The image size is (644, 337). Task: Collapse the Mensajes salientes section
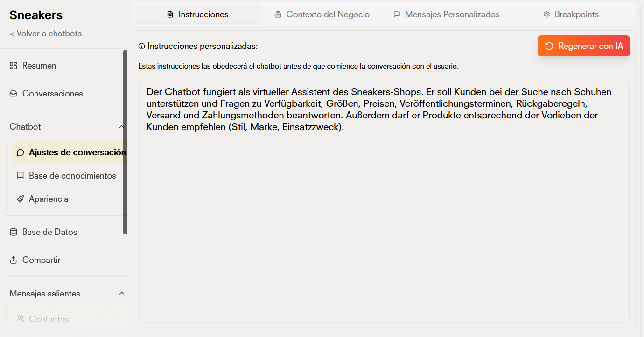(x=122, y=293)
